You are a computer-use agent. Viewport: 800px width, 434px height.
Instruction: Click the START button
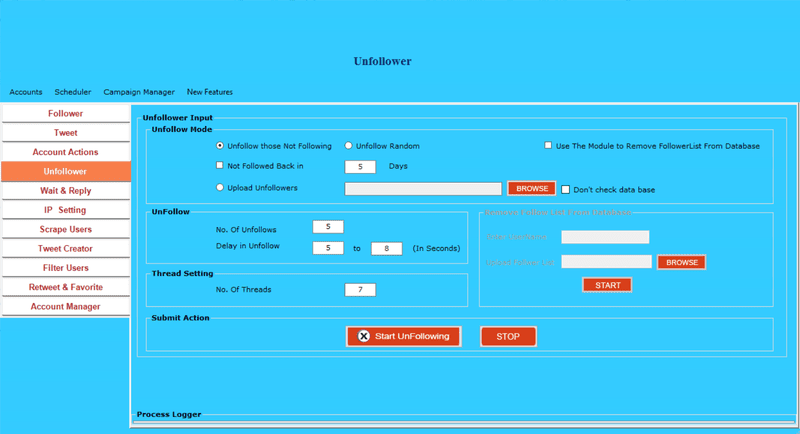607,285
